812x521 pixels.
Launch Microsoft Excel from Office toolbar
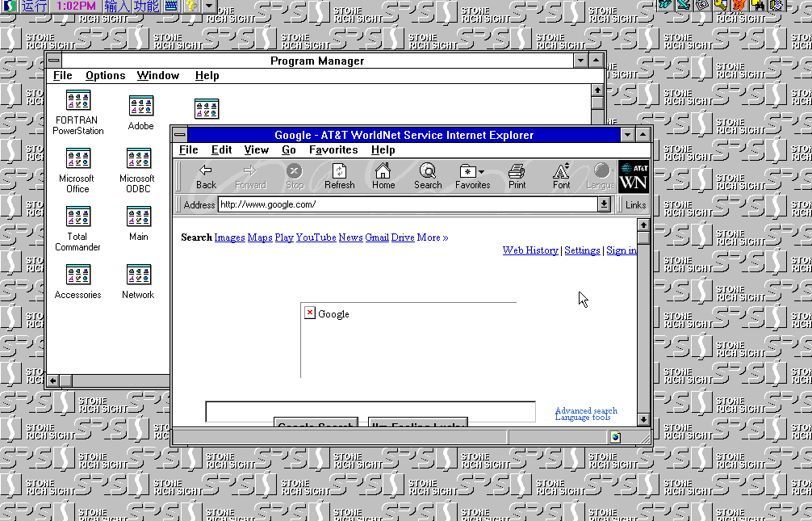pyautogui.click(x=684, y=5)
